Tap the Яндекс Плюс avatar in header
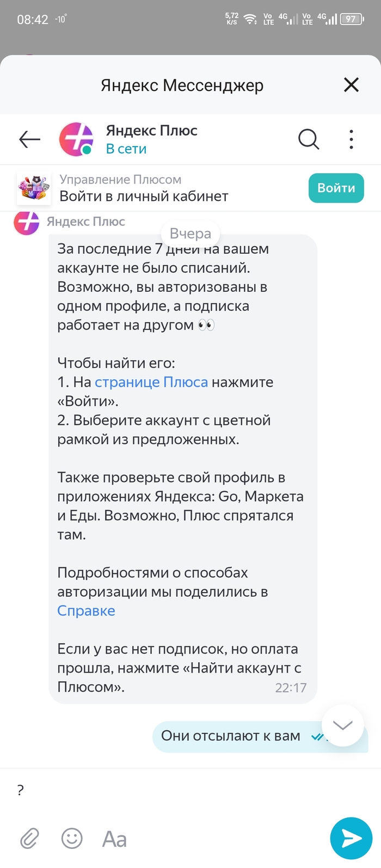381x868 pixels. 76,139
